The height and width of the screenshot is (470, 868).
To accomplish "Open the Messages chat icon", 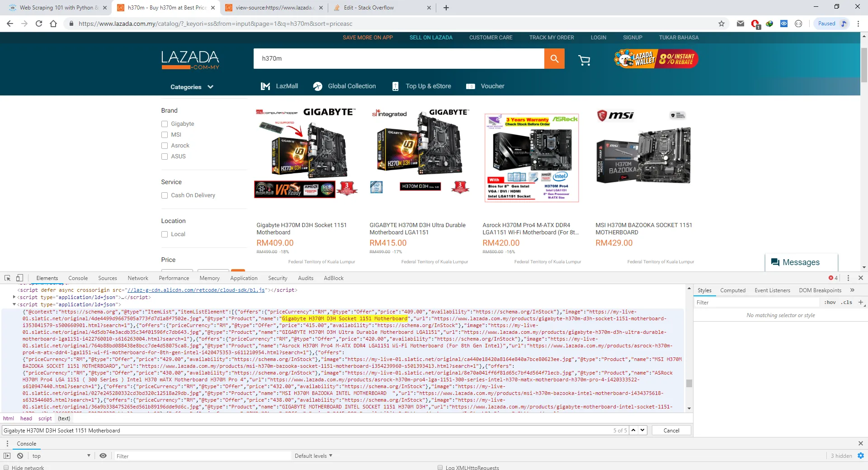I will point(775,262).
